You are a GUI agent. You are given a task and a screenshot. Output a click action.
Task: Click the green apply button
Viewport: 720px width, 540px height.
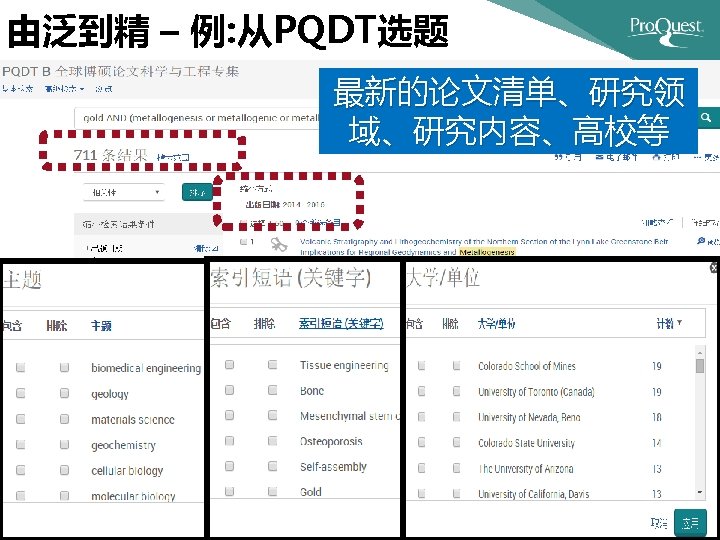(x=690, y=523)
